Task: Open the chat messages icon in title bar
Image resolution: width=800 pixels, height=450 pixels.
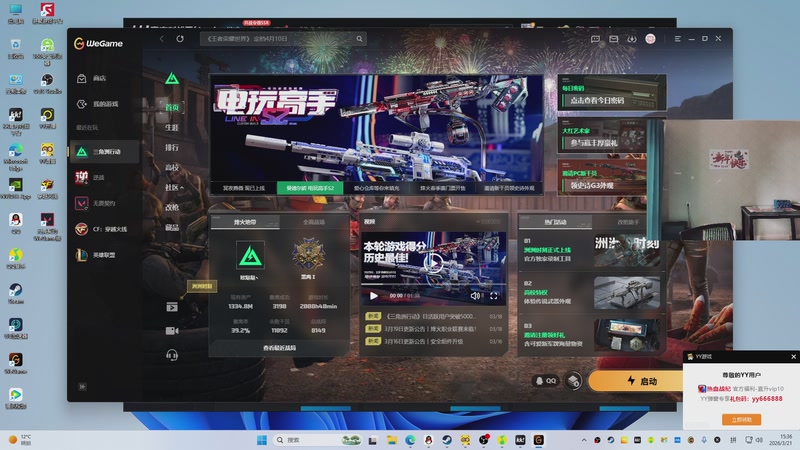Action: 595,39
